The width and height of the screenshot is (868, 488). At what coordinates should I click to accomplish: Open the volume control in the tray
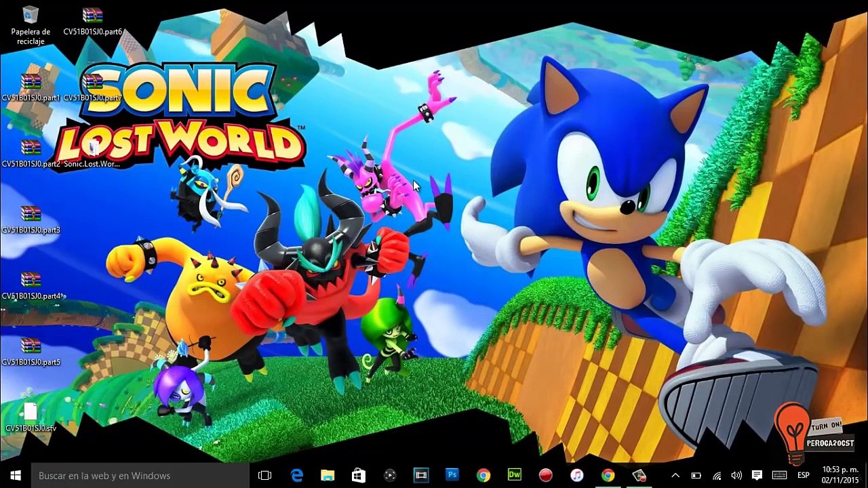pos(736,475)
